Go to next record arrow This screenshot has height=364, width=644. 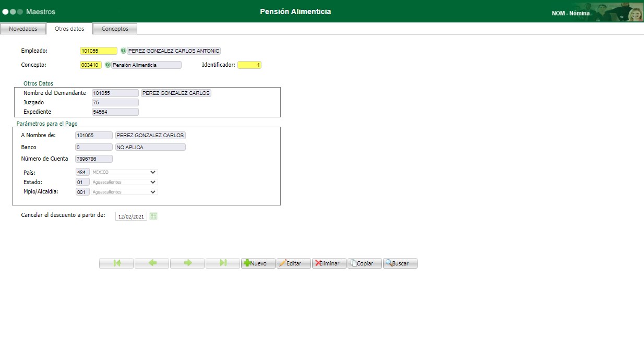[x=187, y=263]
